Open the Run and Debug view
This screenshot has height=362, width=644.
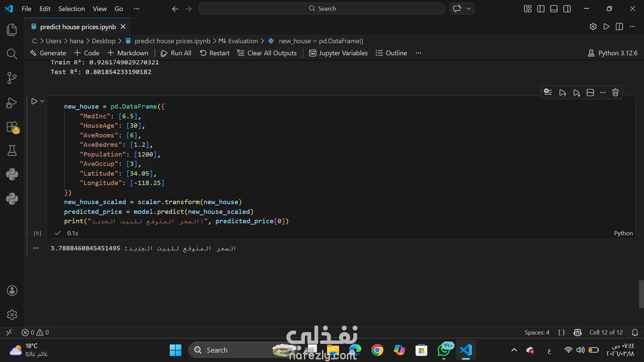point(12,103)
